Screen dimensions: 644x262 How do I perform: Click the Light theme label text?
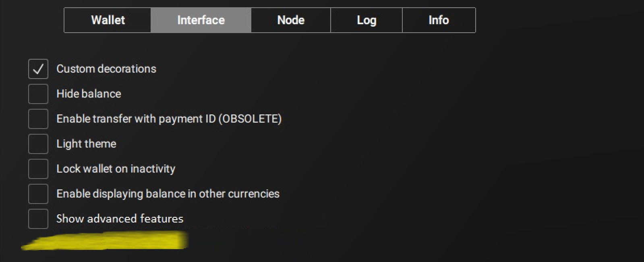tap(86, 143)
